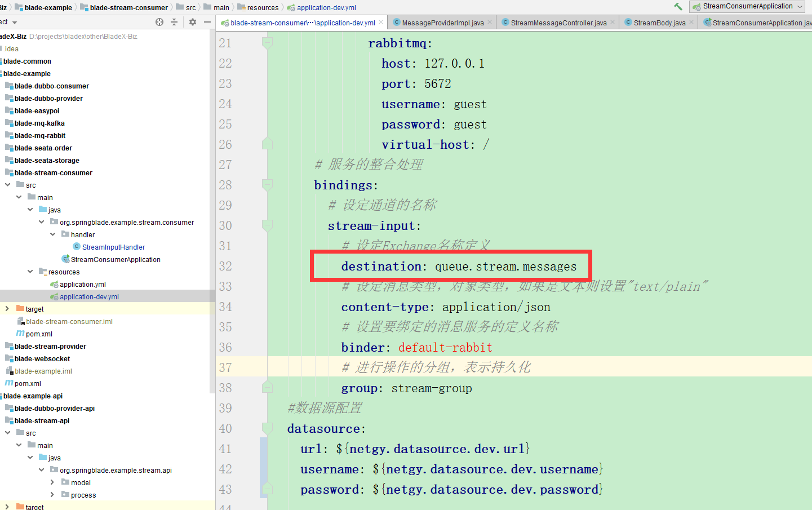Close the StreamMessageController.java tab
This screenshot has height=510, width=812.
pyautogui.click(x=613, y=23)
